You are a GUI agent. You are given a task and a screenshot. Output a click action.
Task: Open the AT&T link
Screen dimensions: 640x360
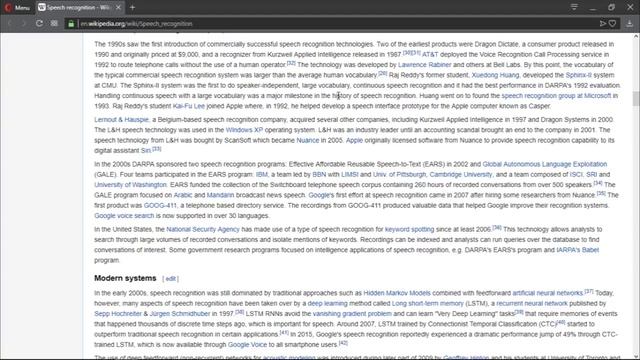(430, 54)
